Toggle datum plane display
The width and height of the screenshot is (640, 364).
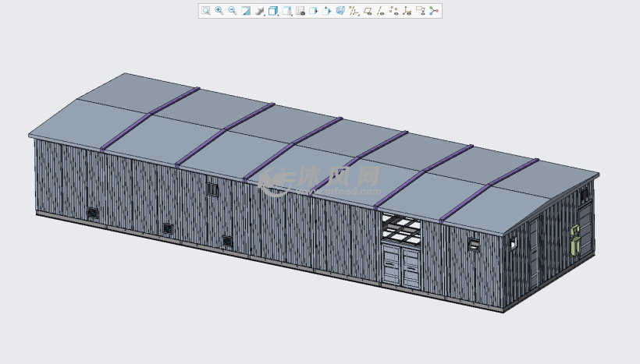(368, 11)
